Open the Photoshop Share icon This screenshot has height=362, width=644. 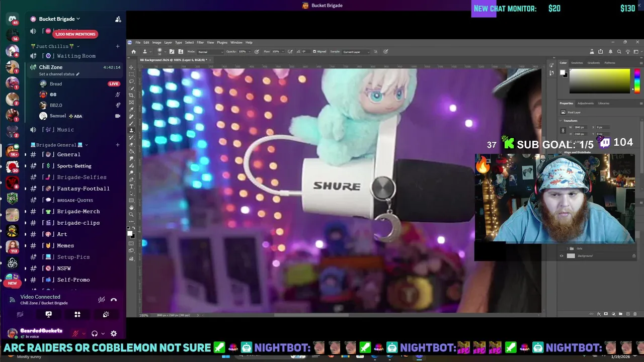point(601,51)
